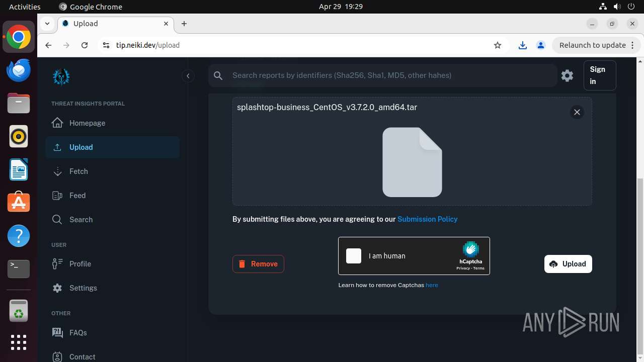Go to the Feed section
The image size is (644, 362).
coord(112,196)
